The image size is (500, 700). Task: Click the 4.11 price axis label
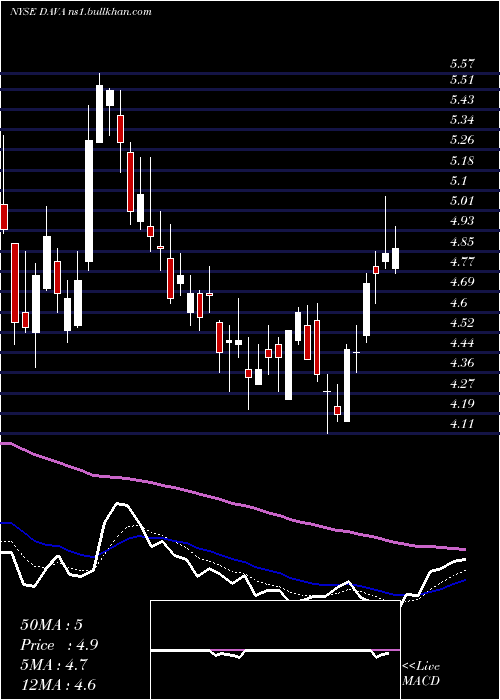462,424
